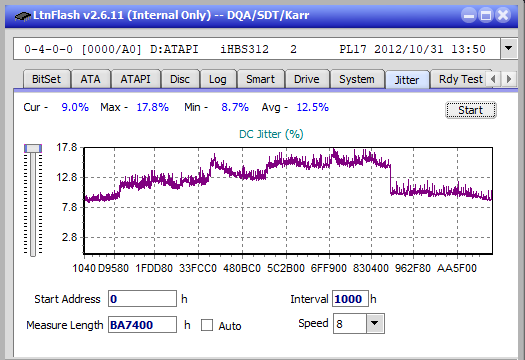
Task: Close the LtnFlash window
Action: coord(503,15)
